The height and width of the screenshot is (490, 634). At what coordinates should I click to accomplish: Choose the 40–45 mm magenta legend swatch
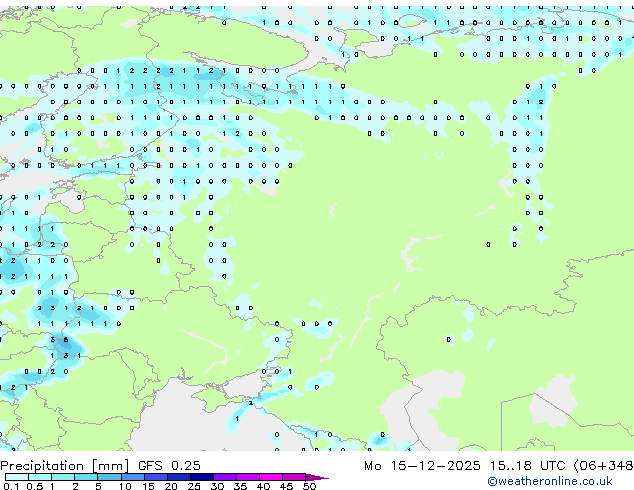(x=271, y=477)
